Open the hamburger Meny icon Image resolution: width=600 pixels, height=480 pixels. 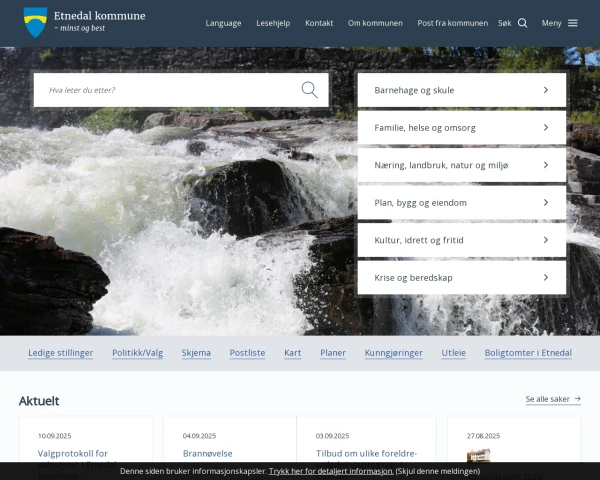(x=572, y=23)
